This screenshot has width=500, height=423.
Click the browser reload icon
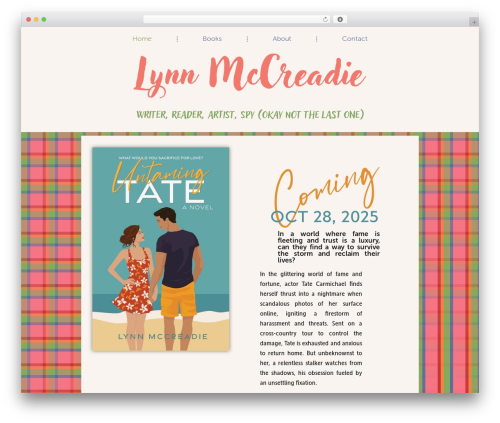tap(325, 20)
